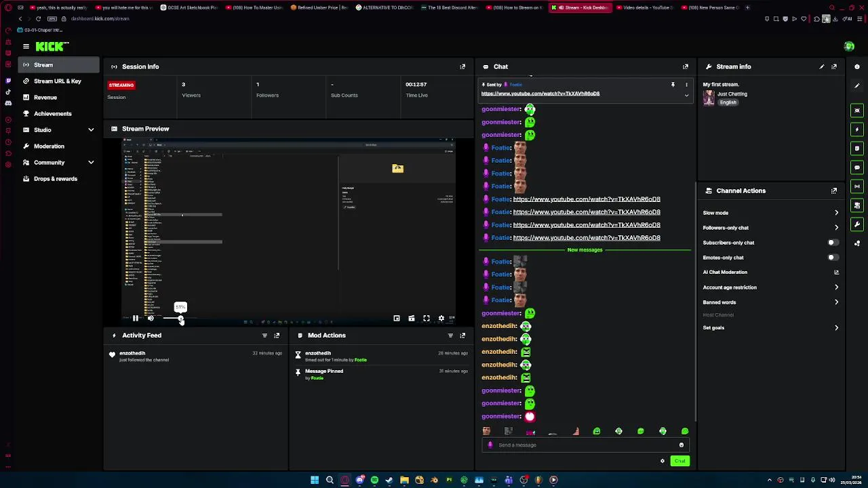Click the user avatar in top right

coord(849,46)
